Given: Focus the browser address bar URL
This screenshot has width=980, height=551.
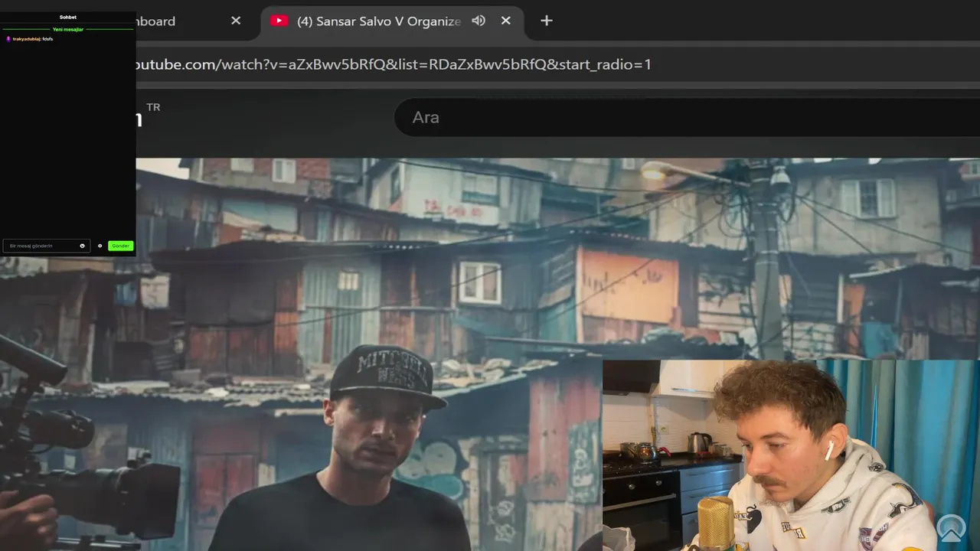Looking at the screenshot, I should point(394,64).
